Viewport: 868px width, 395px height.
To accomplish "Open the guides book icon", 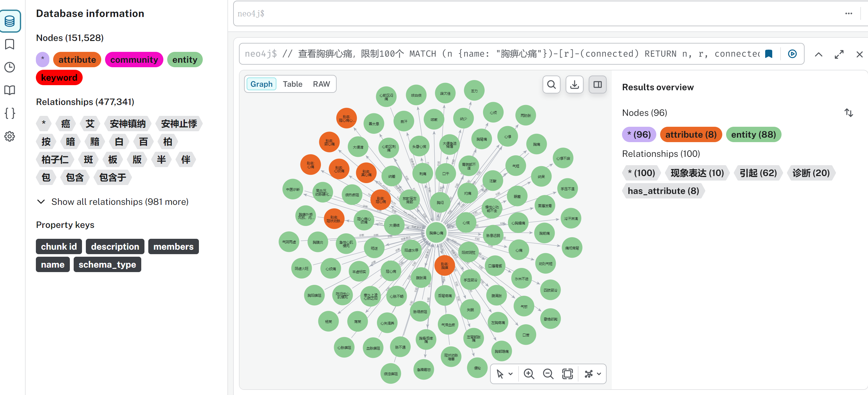I will tap(10, 90).
